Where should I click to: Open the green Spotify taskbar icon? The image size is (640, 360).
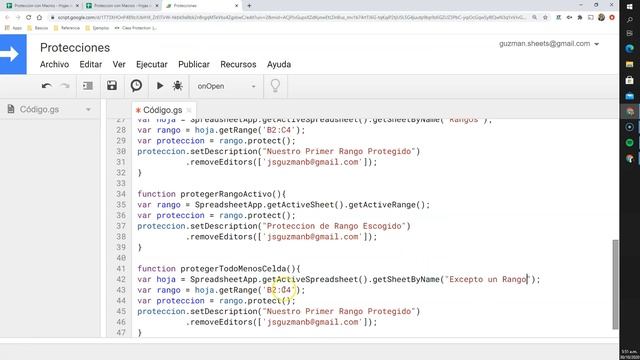[x=629, y=142]
